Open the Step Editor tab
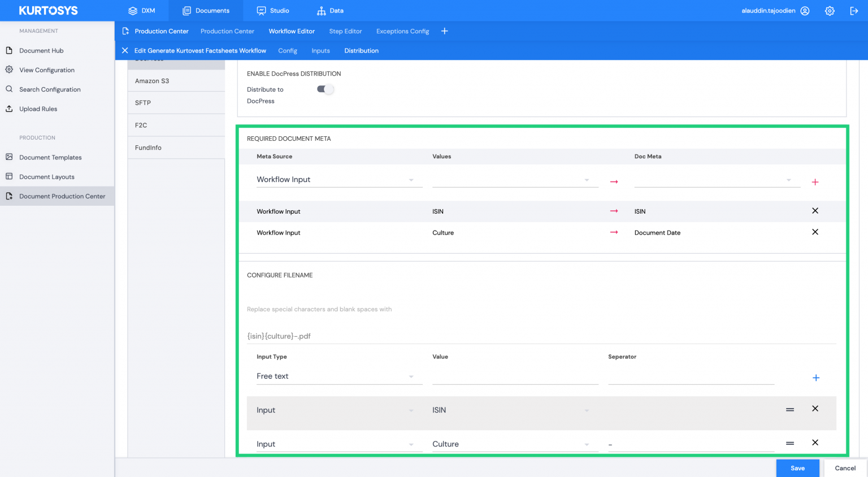This screenshot has height=477, width=868. tap(345, 31)
